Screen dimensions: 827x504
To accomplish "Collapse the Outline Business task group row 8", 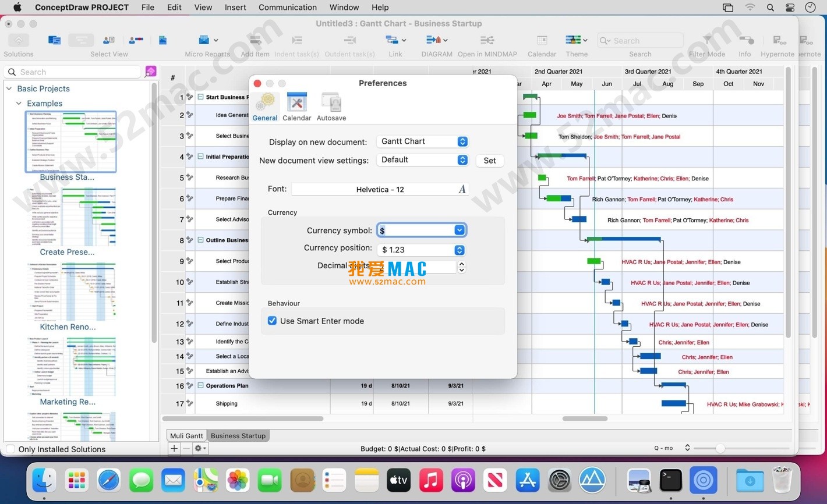I will click(200, 240).
